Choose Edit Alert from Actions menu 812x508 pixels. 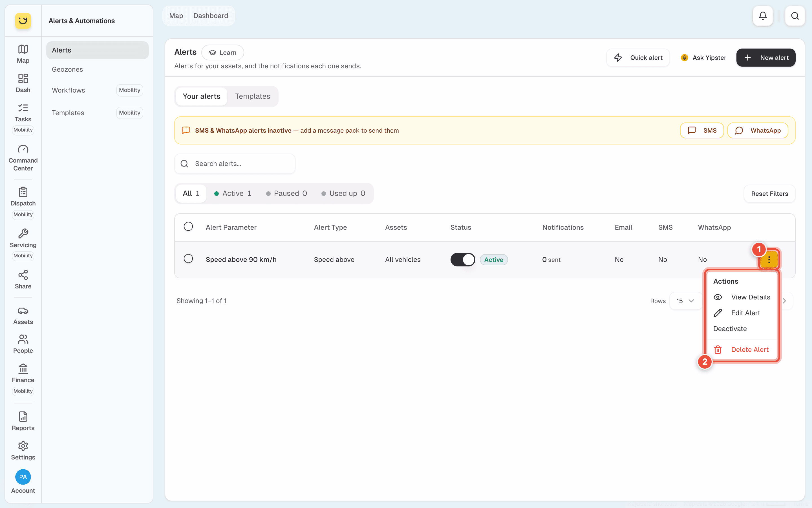[x=742, y=313]
